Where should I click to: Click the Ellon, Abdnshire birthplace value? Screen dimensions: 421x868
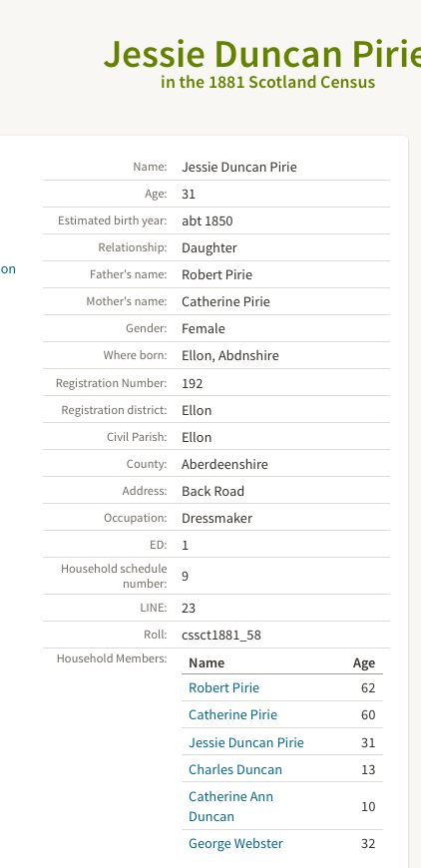pos(230,355)
